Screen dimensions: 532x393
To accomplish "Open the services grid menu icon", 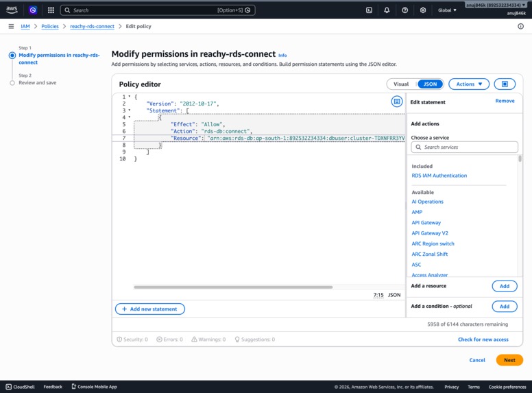I will pos(51,10).
